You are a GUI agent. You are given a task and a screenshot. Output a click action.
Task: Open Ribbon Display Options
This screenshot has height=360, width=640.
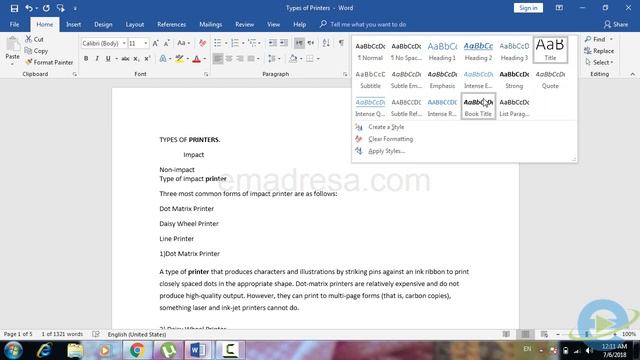pyautogui.click(x=559, y=8)
